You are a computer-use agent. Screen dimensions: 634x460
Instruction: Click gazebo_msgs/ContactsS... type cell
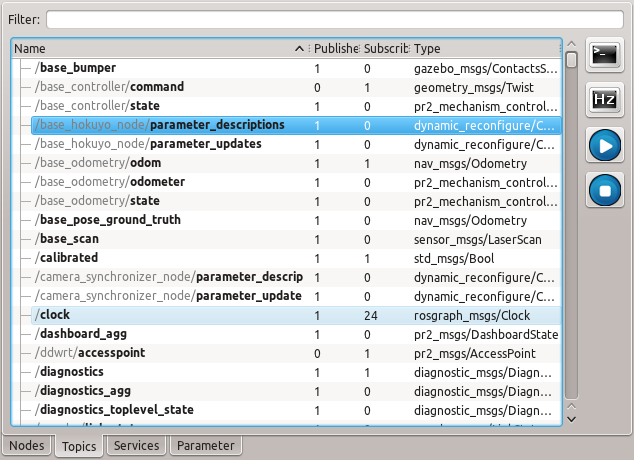tap(486, 69)
